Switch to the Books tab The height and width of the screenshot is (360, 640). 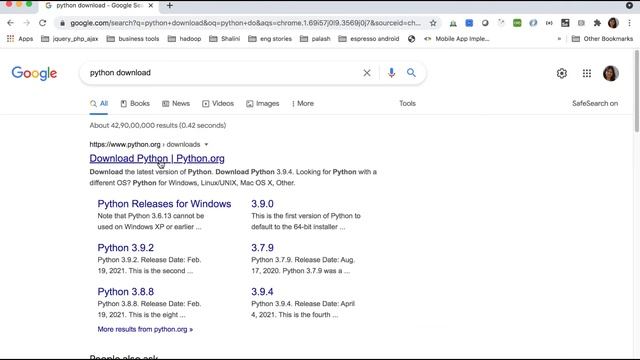coord(135,104)
